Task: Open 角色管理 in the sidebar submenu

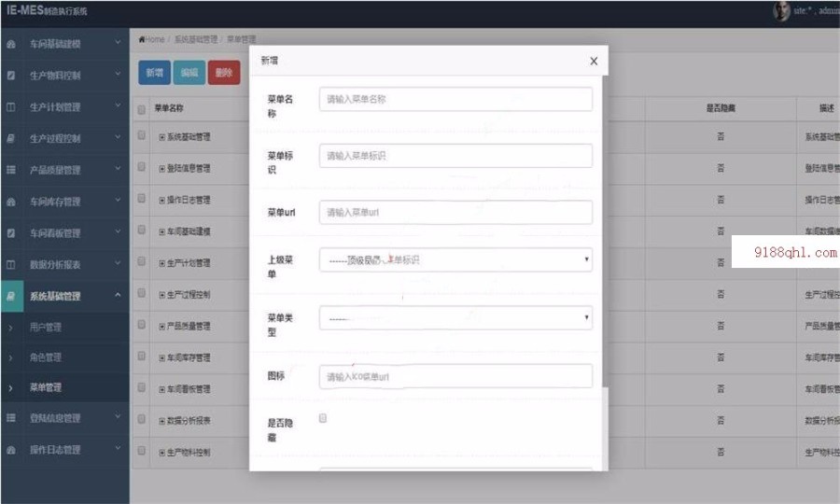Action: click(x=46, y=357)
